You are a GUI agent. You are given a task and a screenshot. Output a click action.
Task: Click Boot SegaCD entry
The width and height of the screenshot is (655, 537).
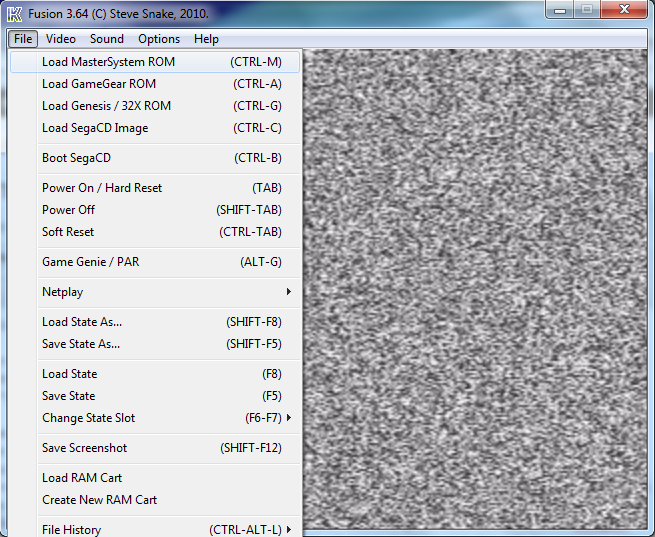(x=155, y=158)
